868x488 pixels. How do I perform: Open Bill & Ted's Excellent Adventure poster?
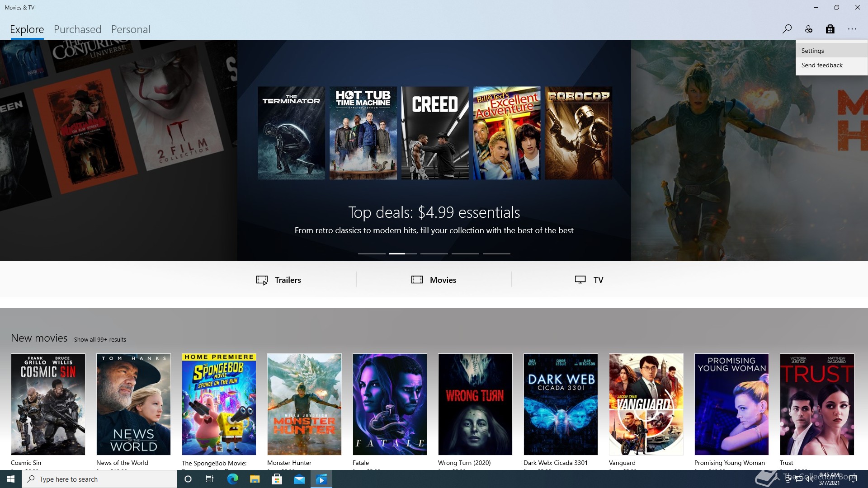pos(507,133)
